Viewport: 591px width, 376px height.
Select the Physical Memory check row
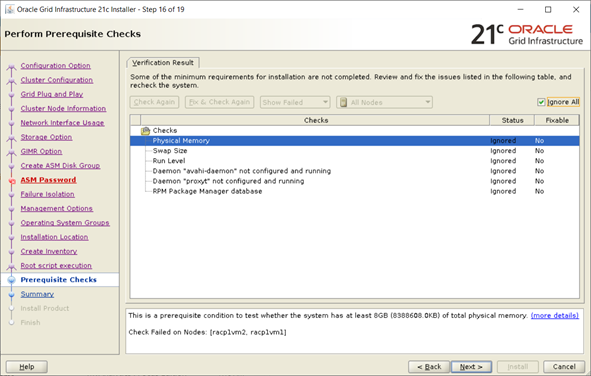(x=354, y=141)
